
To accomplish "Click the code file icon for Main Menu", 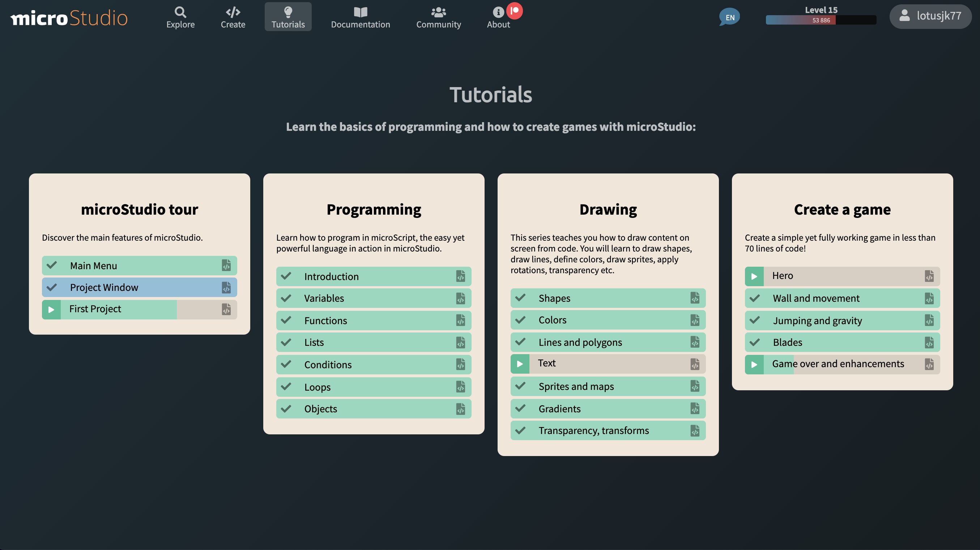I will coord(226,265).
